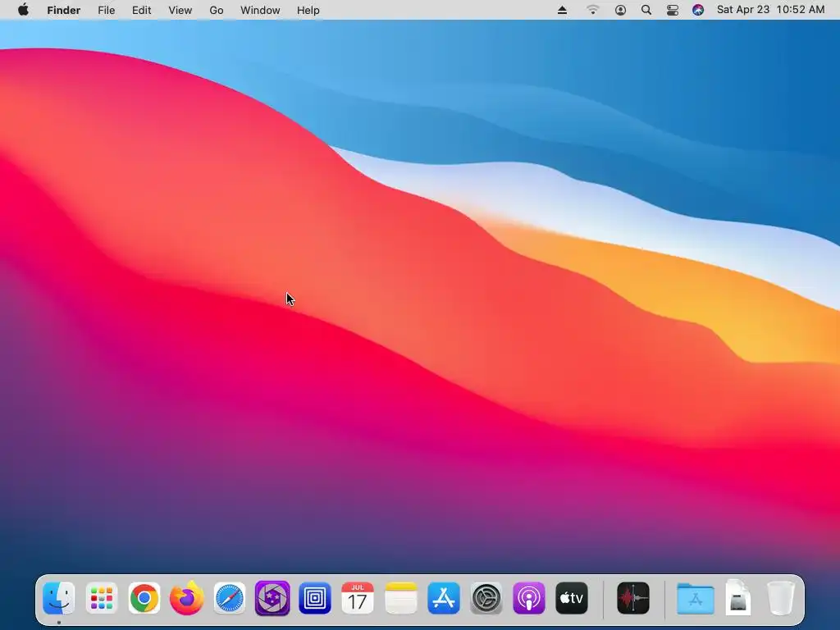Screen dimensions: 840x630
Task: Open the Help menu
Action: pyautogui.click(x=308, y=10)
